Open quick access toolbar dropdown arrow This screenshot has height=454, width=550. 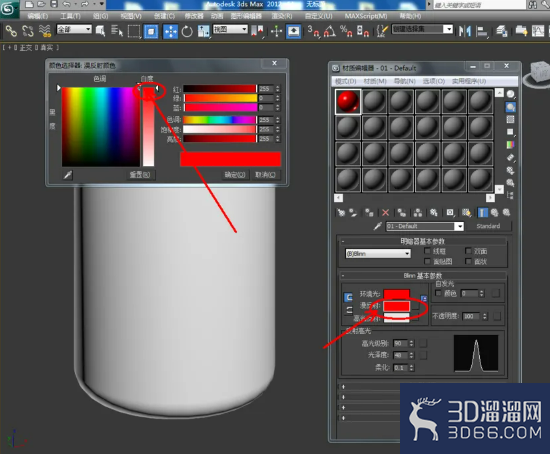point(102,4)
